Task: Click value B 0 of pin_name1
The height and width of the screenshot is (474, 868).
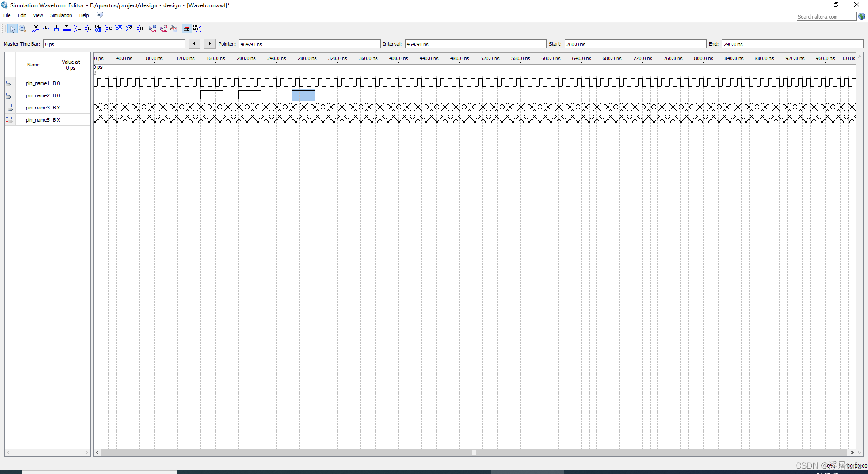Action: point(57,83)
